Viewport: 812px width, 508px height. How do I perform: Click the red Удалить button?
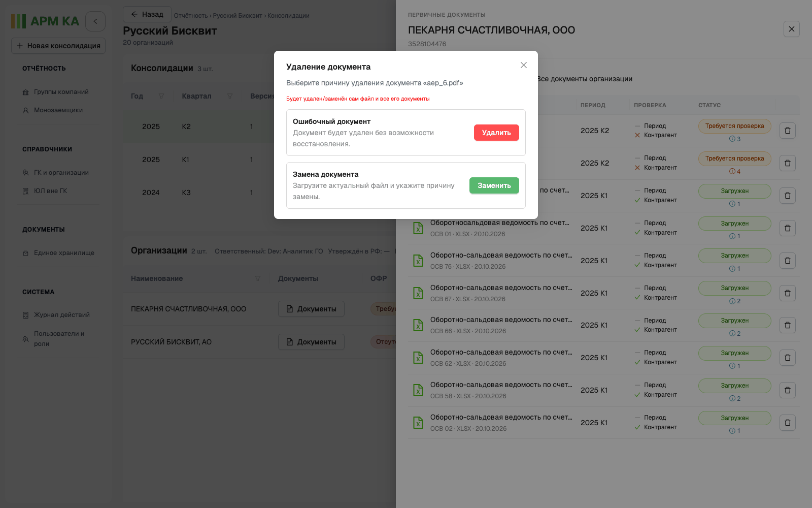tap(496, 133)
